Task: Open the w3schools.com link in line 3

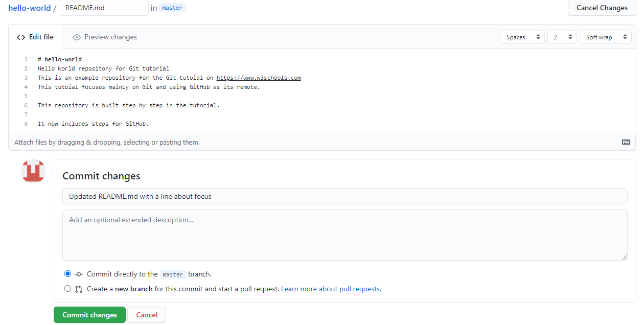Action: pyautogui.click(x=259, y=77)
